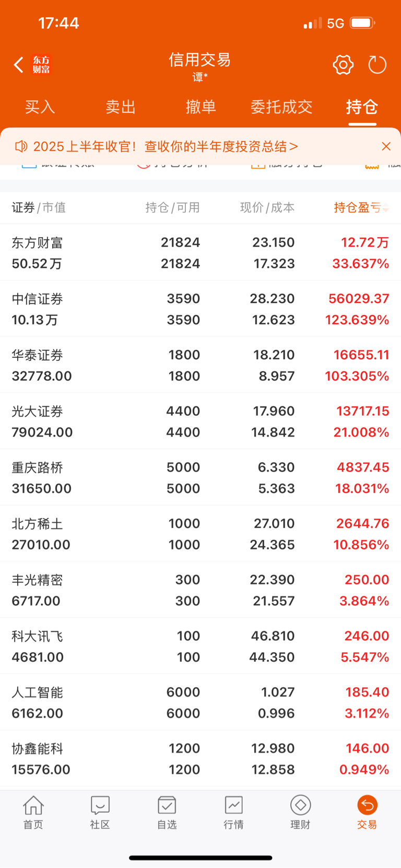The width and height of the screenshot is (401, 868).
Task: Switch to the 卖出 tab
Action: 121,107
